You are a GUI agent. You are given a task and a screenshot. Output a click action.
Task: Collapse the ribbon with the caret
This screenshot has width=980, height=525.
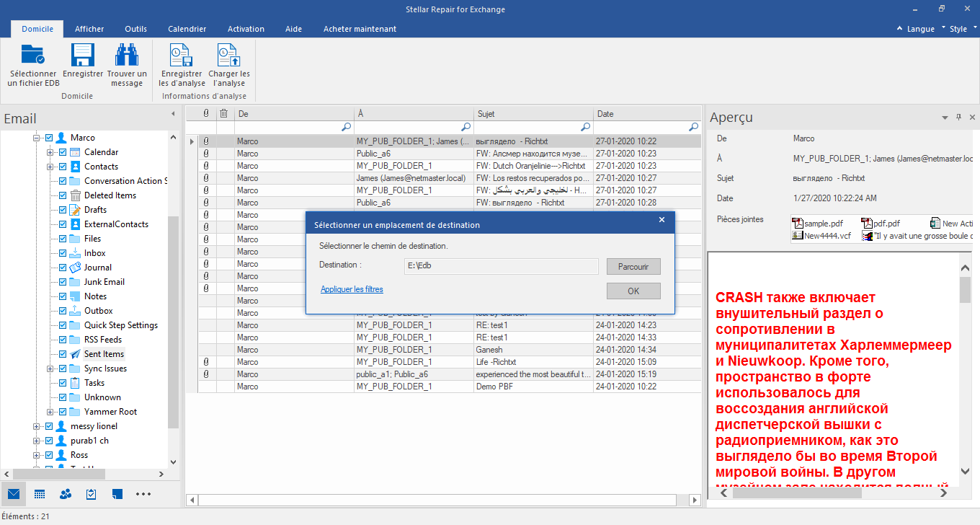900,29
